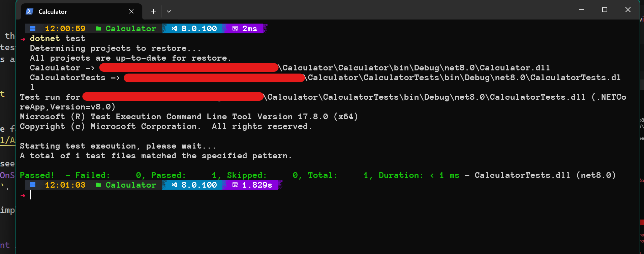Click the Windows icon in the 12:01:03 prompt
Viewport: 644px width, 254px height.
(33, 185)
